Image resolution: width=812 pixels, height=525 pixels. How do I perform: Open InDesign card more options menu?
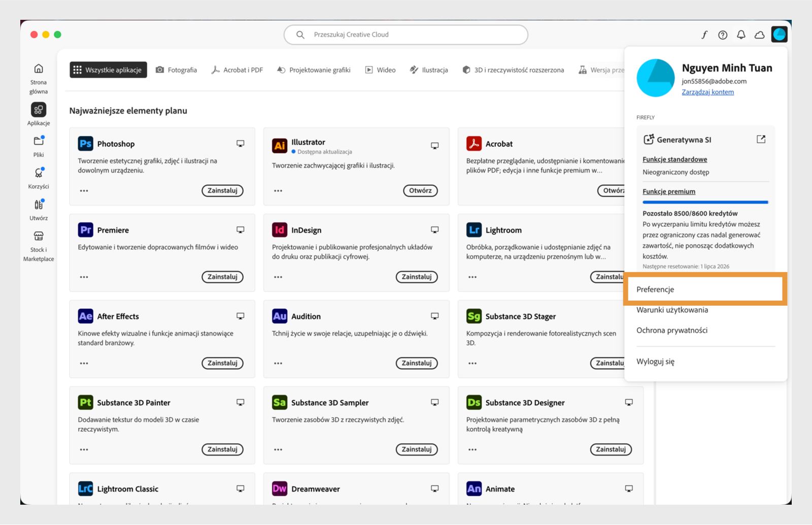[278, 277]
